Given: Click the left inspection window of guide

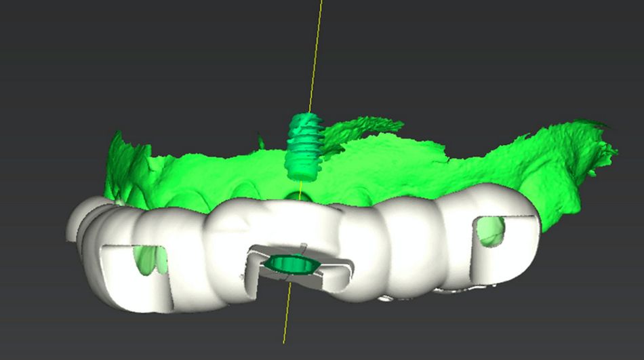Looking at the screenshot, I should (x=149, y=260).
